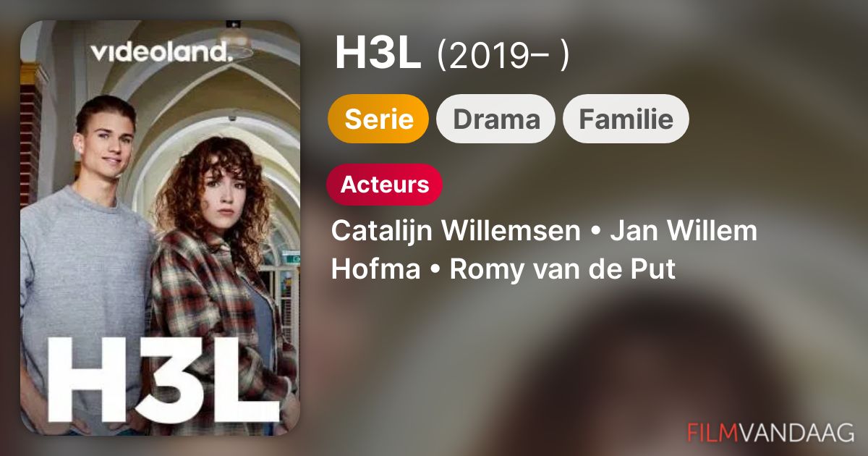Select the Drama genre tag
Viewport: 868px width, 456px height.
click(496, 119)
